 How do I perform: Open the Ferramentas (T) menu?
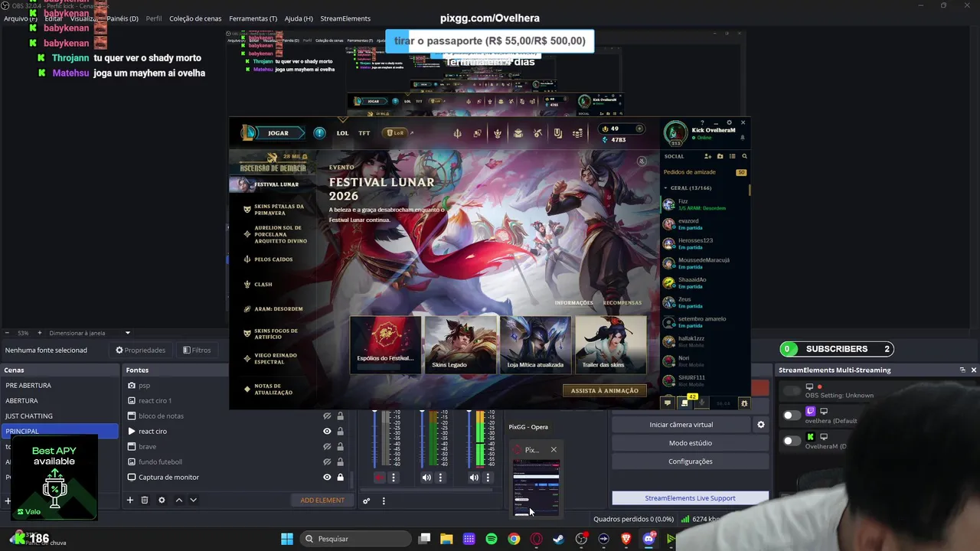(253, 18)
